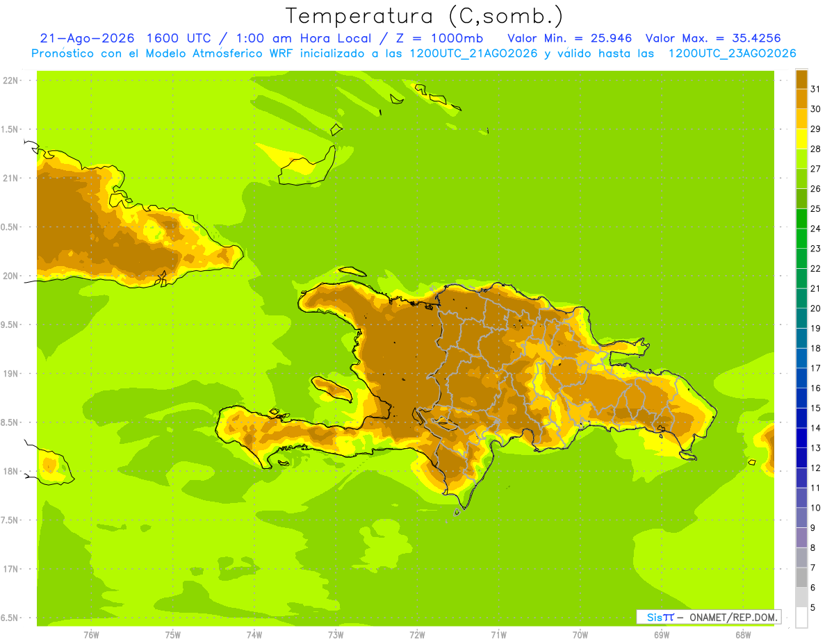Click the orange color bar segment between 30 and 31

click(801, 99)
